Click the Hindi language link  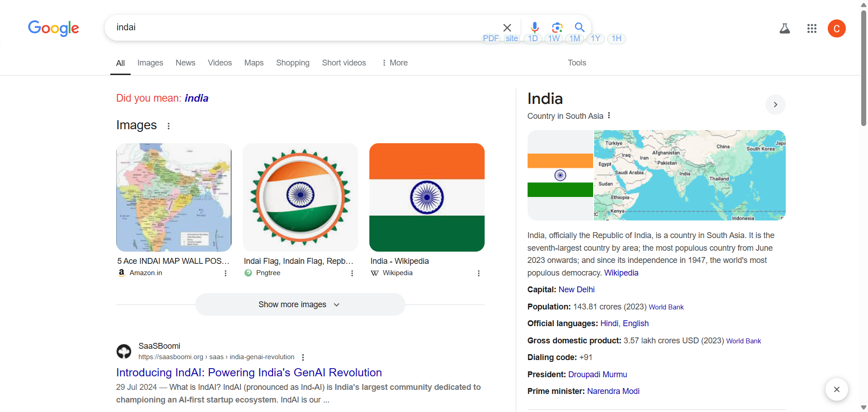point(609,323)
